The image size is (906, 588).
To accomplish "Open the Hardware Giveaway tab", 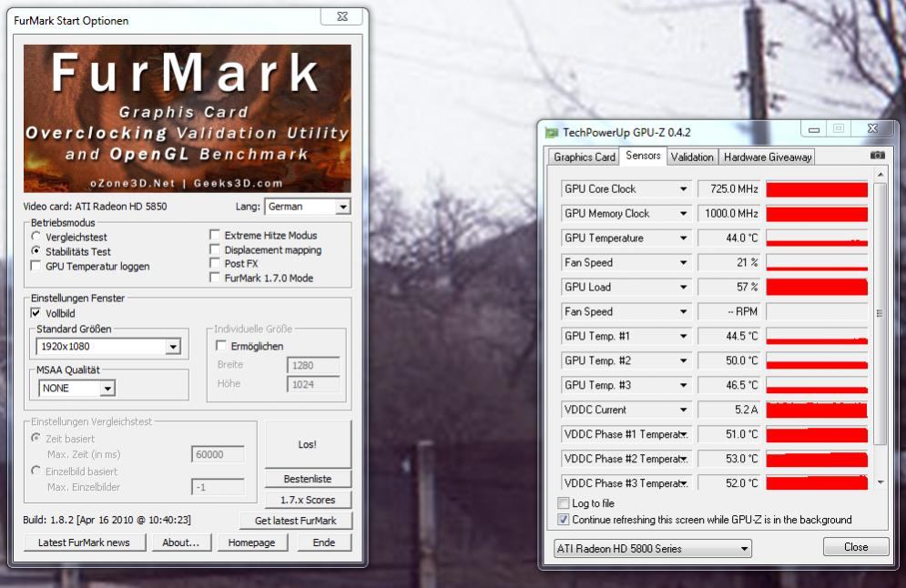I will [x=768, y=157].
